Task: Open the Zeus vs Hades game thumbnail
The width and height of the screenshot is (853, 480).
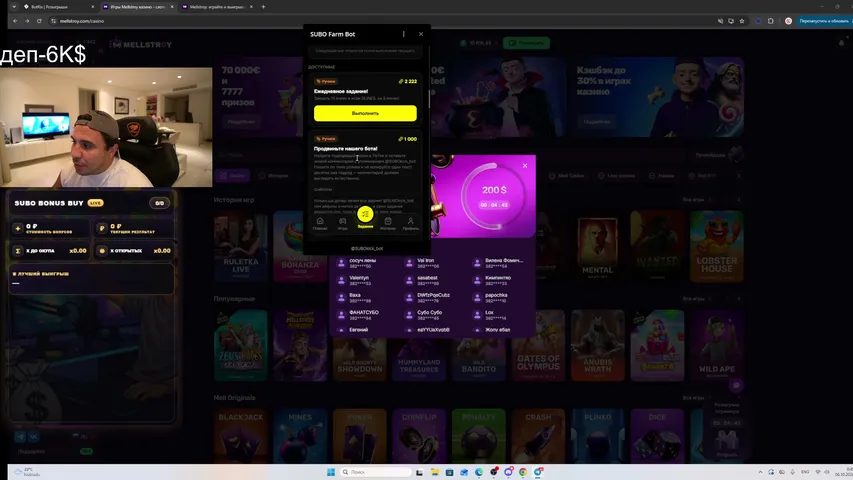Action: [240, 346]
